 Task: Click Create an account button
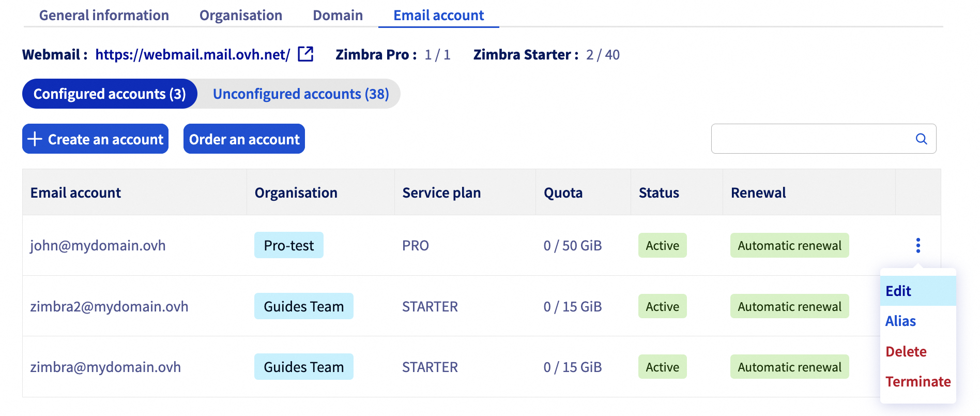click(x=95, y=139)
